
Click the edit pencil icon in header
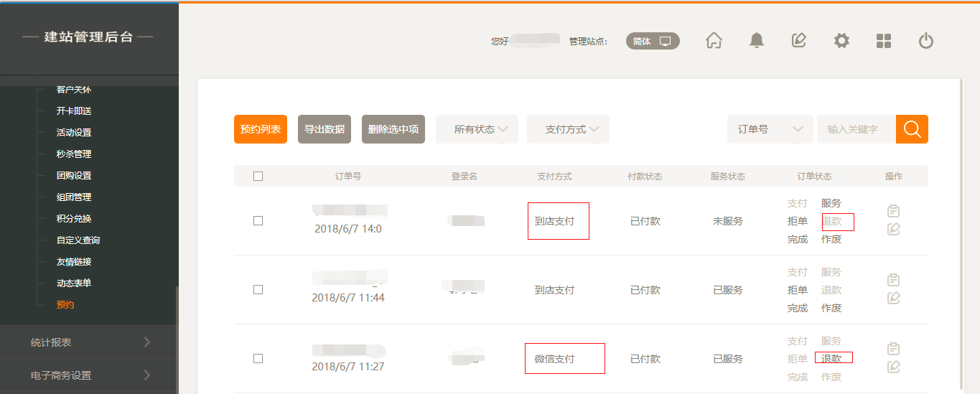(x=798, y=41)
